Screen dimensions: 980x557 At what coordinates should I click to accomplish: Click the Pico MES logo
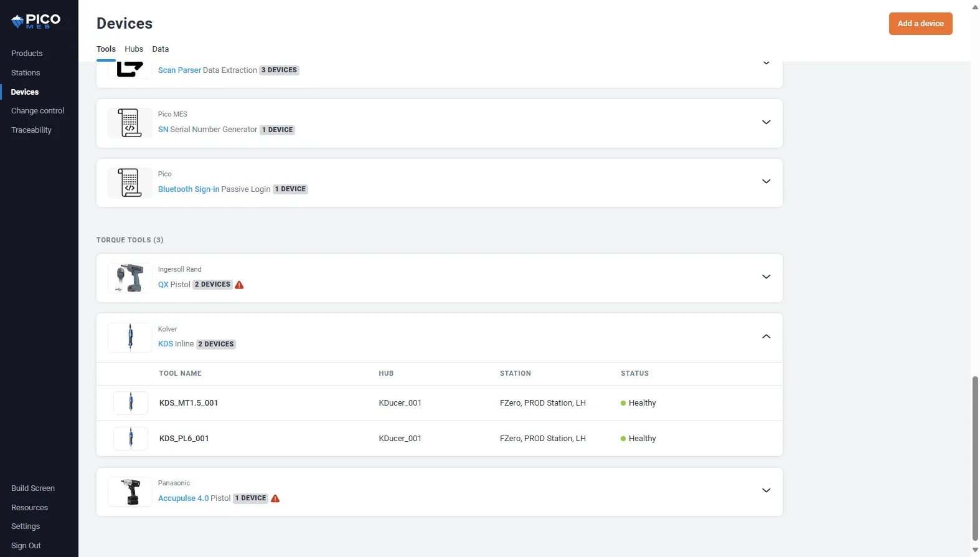pyautogui.click(x=35, y=21)
